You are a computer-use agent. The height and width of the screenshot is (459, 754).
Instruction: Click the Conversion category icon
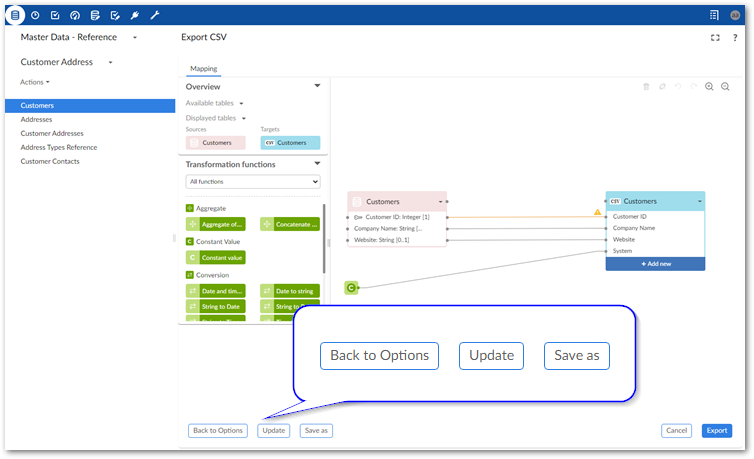pyautogui.click(x=189, y=275)
